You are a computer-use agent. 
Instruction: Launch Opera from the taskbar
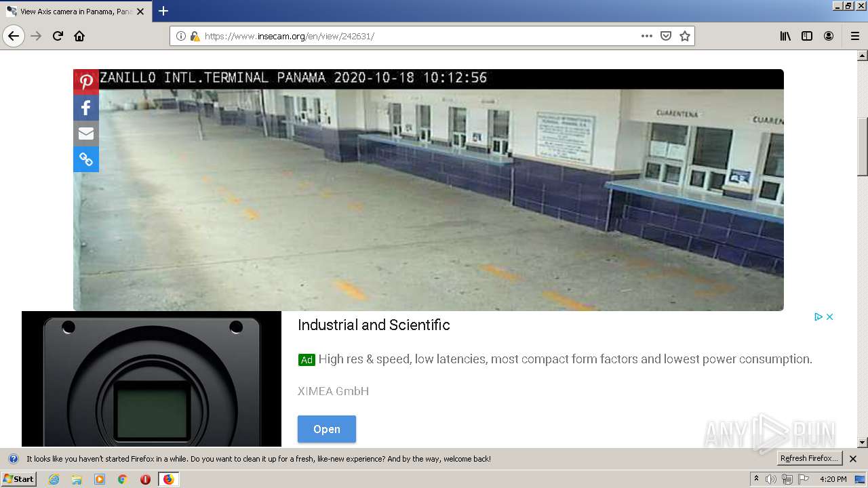tap(145, 479)
